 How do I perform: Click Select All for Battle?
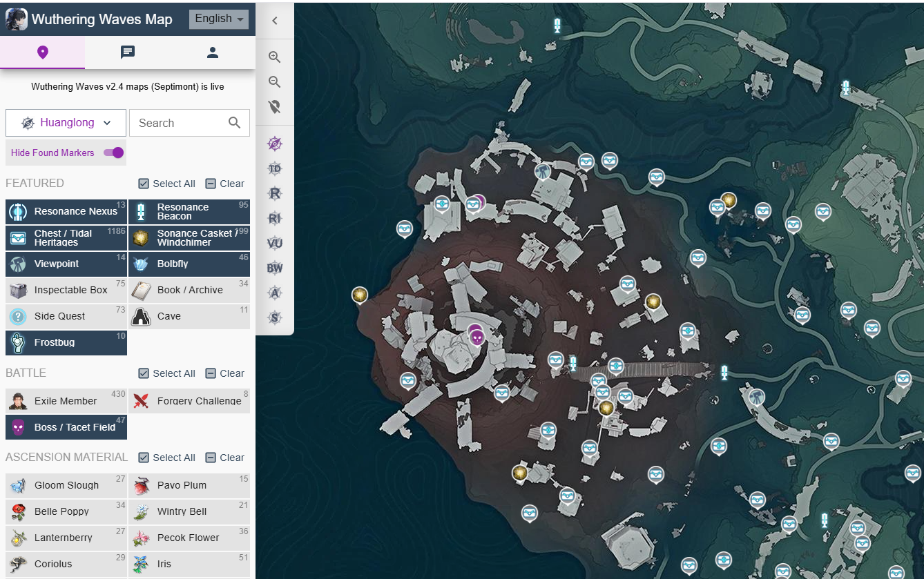[167, 373]
